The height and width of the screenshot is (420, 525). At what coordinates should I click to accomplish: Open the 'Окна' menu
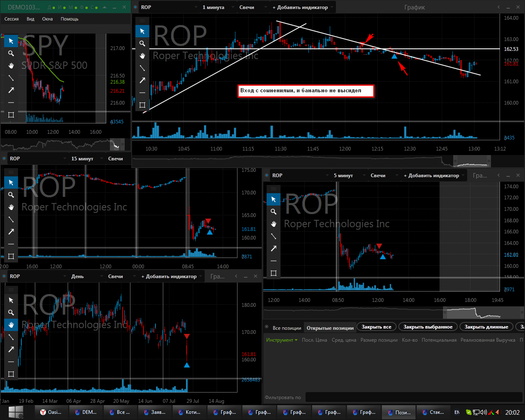pyautogui.click(x=47, y=19)
